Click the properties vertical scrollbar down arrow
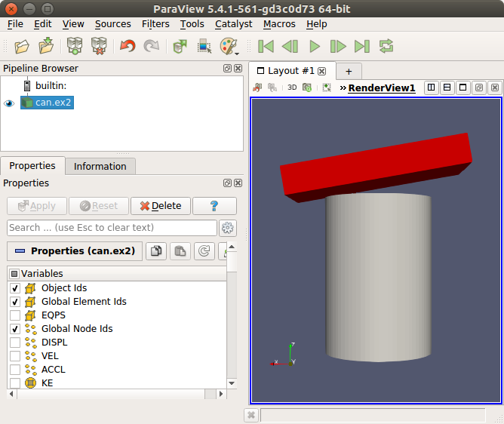504x424 pixels. [x=232, y=383]
